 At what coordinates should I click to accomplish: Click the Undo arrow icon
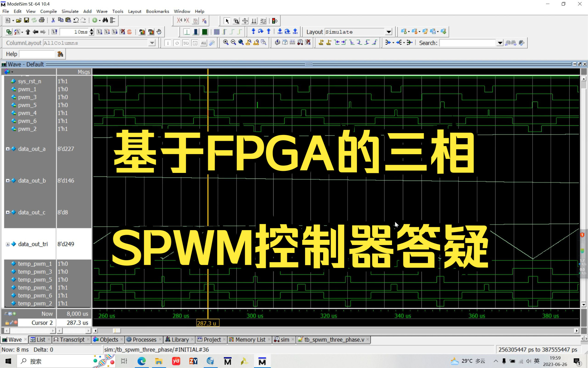pos(76,20)
